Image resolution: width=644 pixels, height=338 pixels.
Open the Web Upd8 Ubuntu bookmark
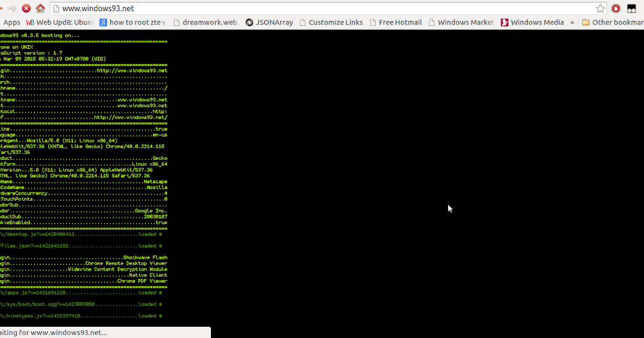click(60, 23)
